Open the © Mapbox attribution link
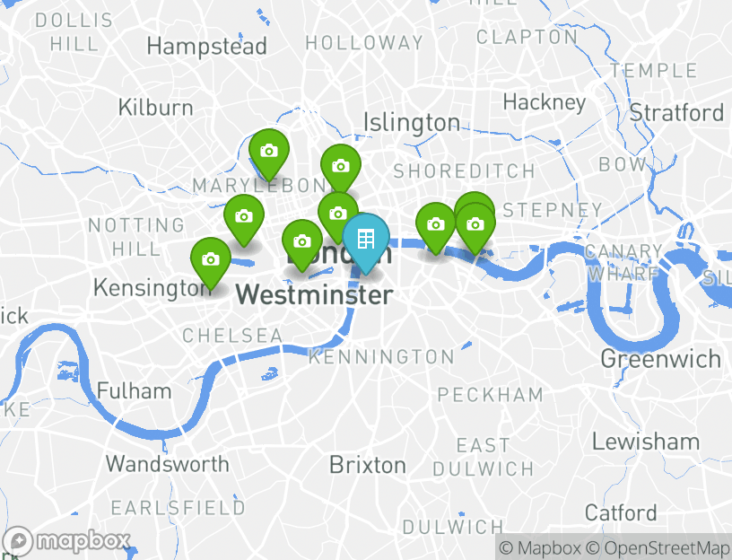The image size is (732, 560). click(540, 547)
